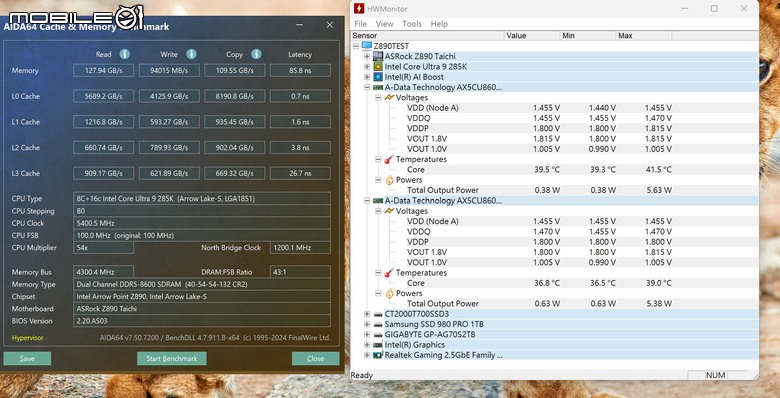Expand the ASRock Z890 Taichi node
The image size is (780, 398).
point(367,56)
